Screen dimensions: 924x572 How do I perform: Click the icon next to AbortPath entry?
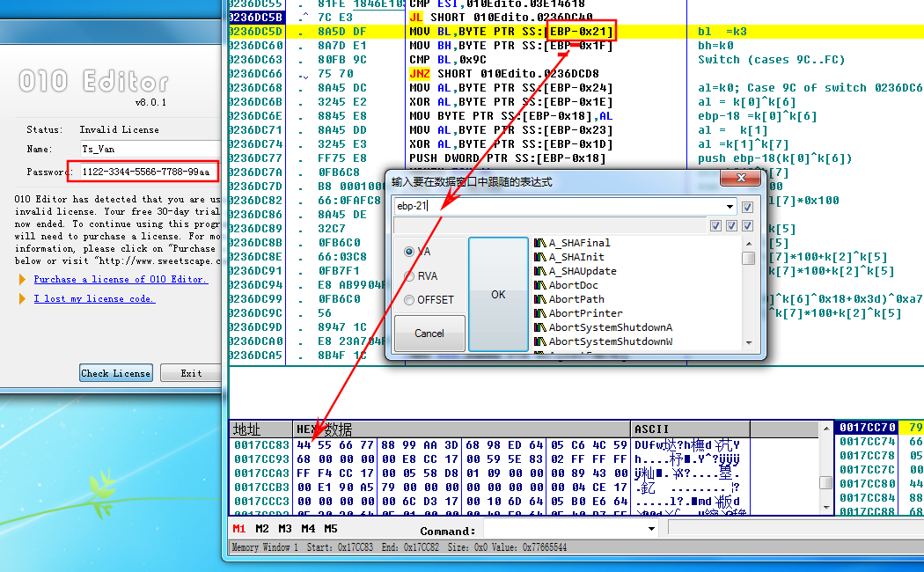(539, 299)
